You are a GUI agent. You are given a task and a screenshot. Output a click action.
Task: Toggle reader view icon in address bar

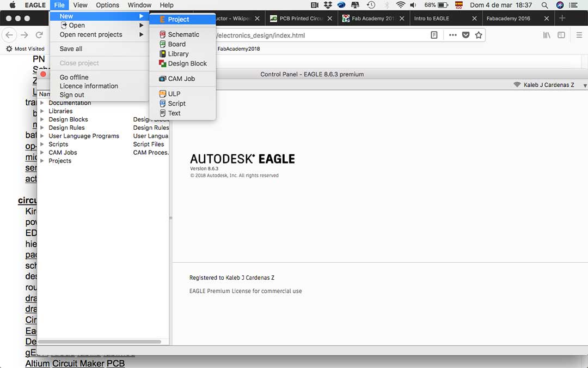point(434,35)
